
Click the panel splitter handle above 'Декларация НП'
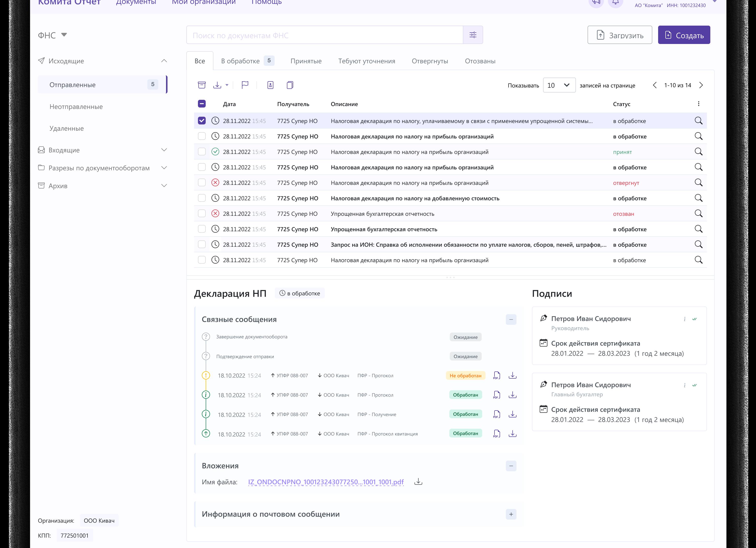pos(450,277)
